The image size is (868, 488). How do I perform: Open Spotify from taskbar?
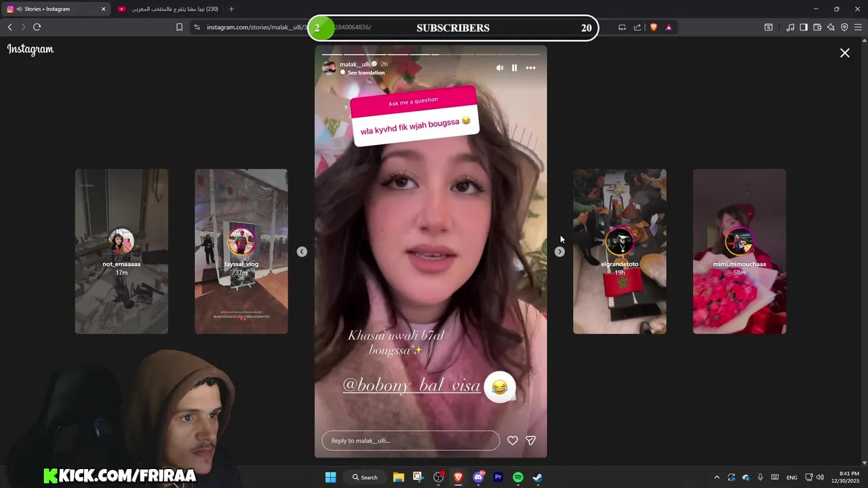click(518, 477)
